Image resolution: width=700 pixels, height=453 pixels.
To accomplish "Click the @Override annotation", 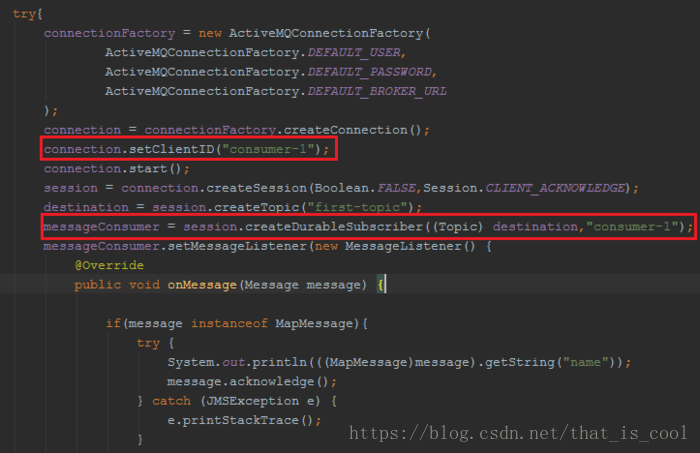I will tap(109, 266).
